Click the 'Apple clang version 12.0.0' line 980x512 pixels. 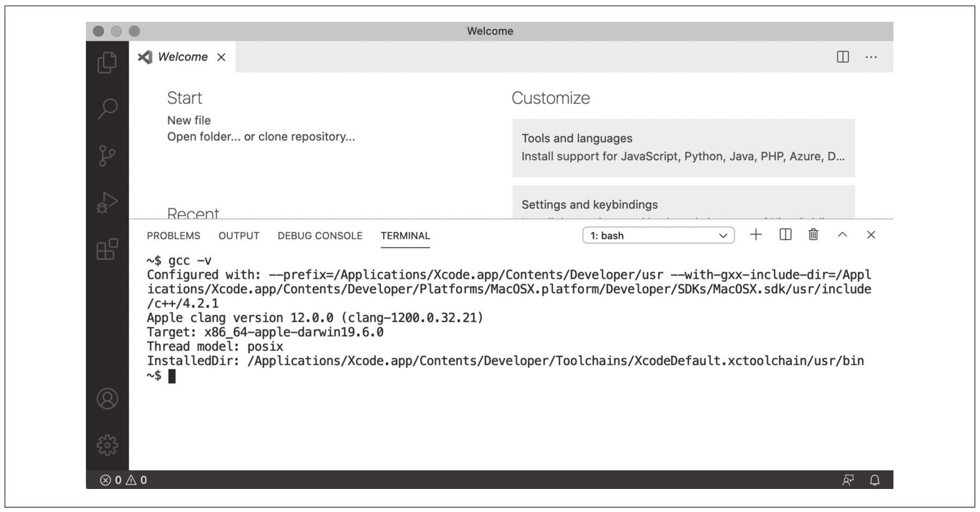pos(315,318)
